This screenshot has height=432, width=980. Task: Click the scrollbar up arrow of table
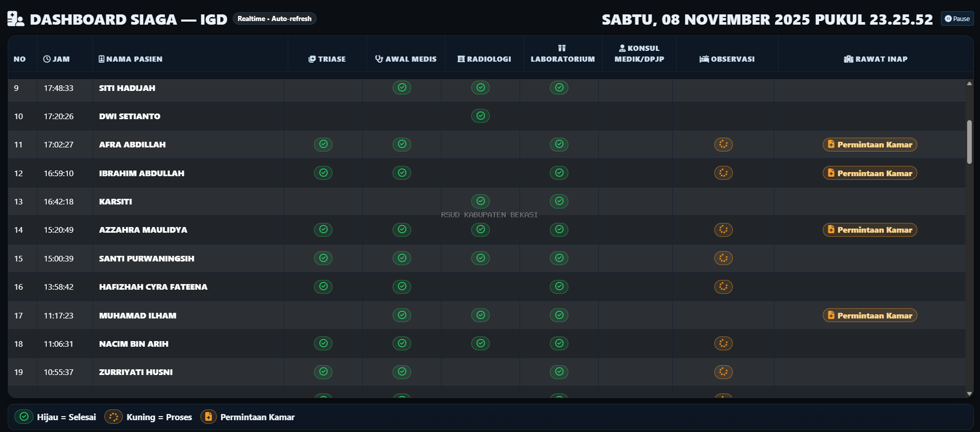tap(969, 83)
